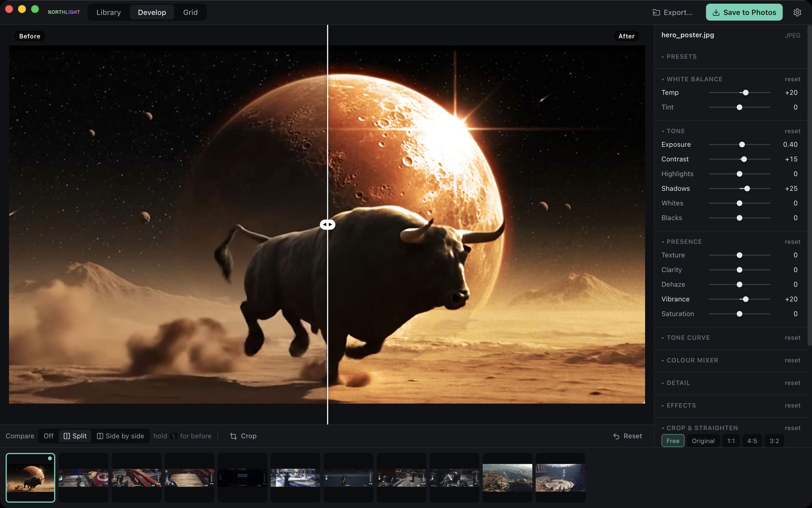The width and height of the screenshot is (812, 508).
Task: Expand the Presets section
Action: click(x=679, y=56)
